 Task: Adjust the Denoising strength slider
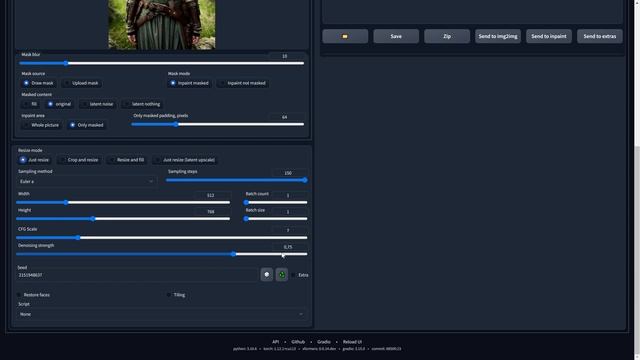[162, 254]
